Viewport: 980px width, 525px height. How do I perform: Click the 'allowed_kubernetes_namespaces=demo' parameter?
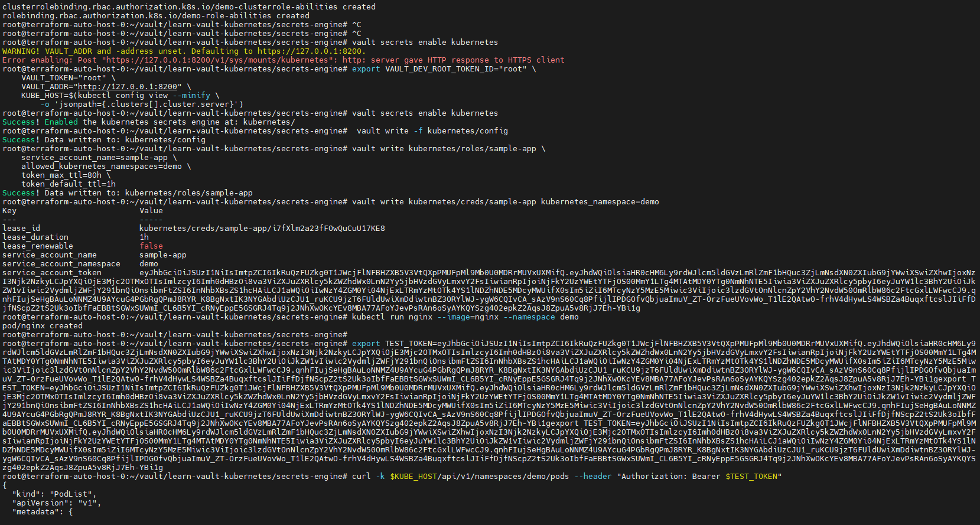coord(102,166)
